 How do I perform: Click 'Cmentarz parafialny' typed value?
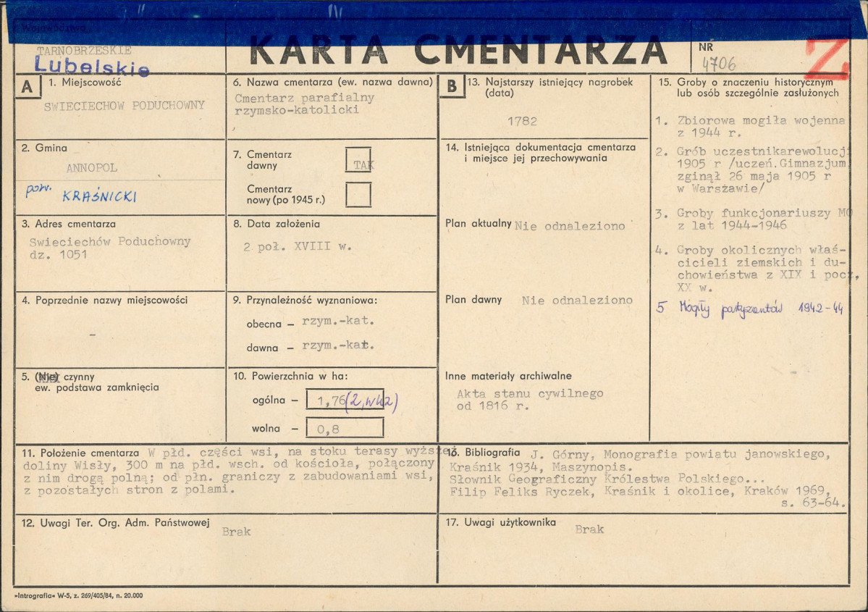point(305,98)
